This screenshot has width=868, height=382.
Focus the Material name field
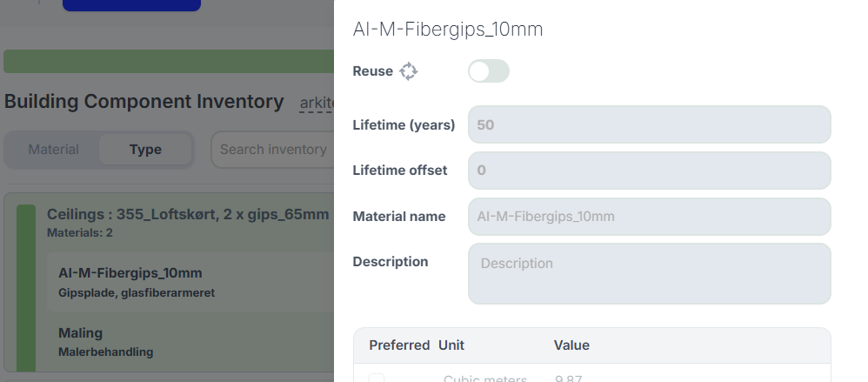pos(649,217)
